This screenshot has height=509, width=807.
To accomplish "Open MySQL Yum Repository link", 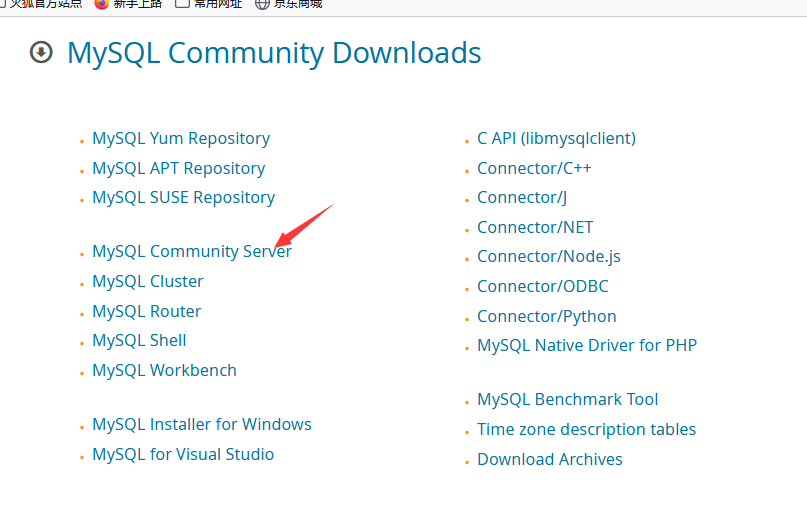I will click(181, 139).
